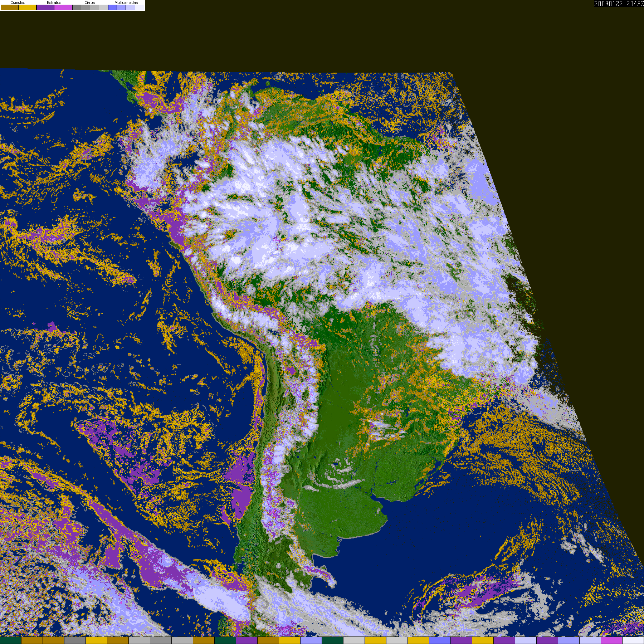Click the near-white Multicamadas legend swatch
The height and width of the screenshot is (644, 644).
(140, 7)
